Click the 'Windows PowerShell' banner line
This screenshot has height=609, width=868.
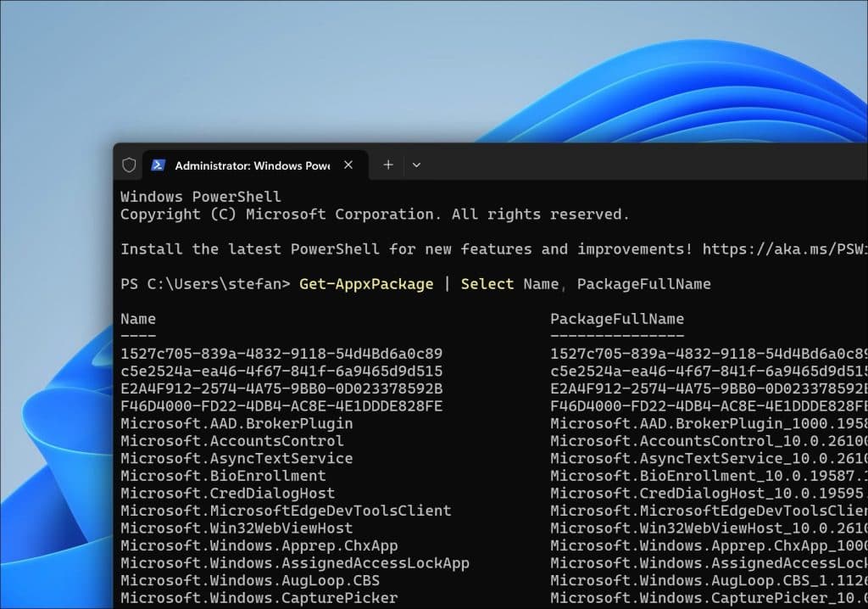[201, 196]
